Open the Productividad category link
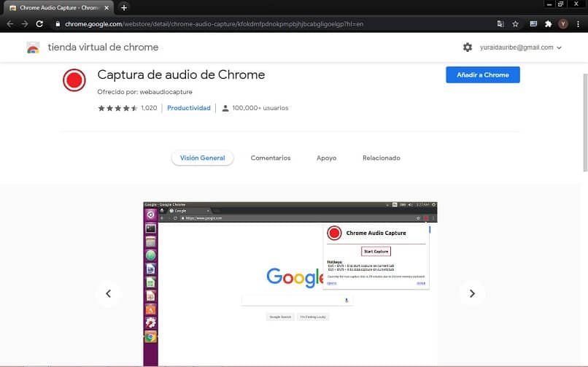This screenshot has width=588, height=367. point(189,108)
